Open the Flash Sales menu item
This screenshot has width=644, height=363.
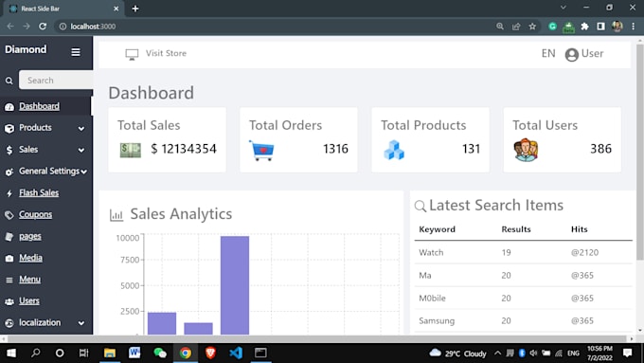(39, 192)
